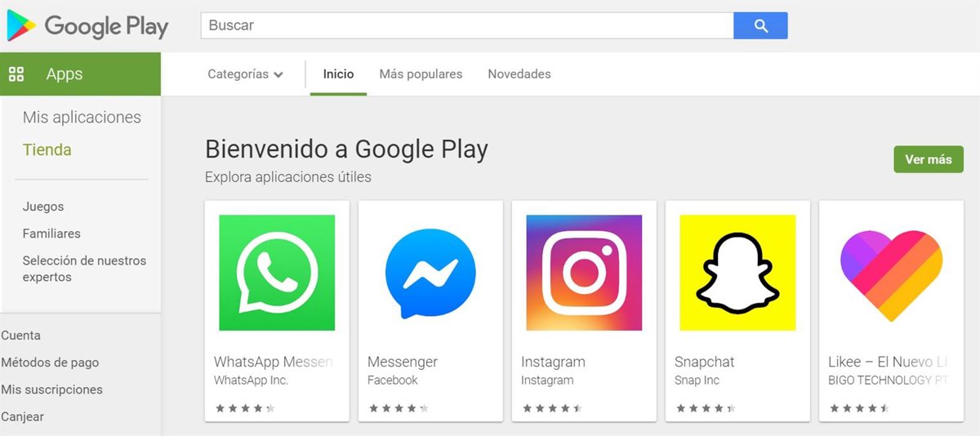Click the Google Play logo
Image resolution: width=980 pixels, height=436 pixels.
(87, 26)
